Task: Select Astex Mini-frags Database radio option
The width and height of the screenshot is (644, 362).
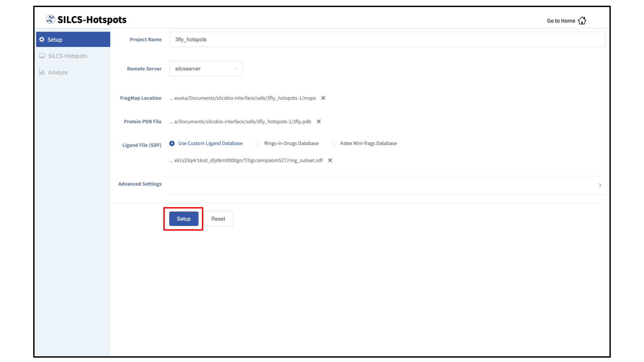Action: tap(334, 143)
